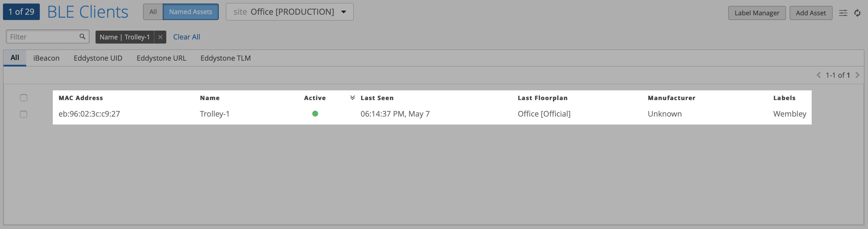
Task: Click the Last Seen sort arrow icon
Action: (352, 98)
